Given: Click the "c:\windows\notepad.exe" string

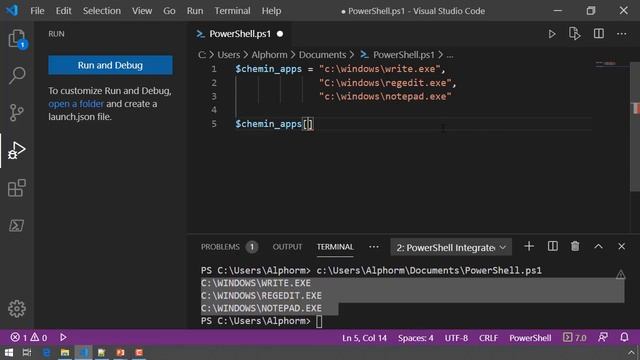Looking at the screenshot, I should [x=385, y=97].
